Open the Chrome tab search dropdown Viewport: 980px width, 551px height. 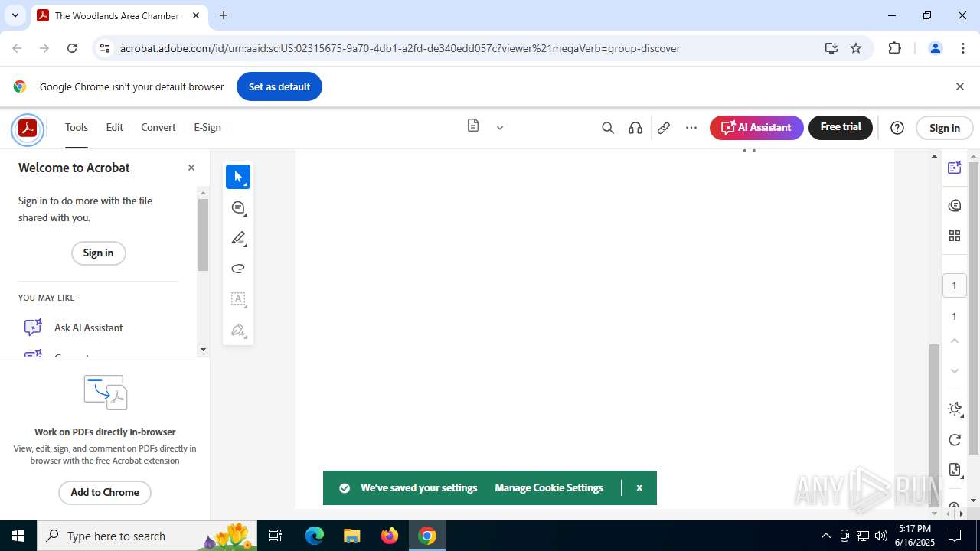click(x=15, y=15)
